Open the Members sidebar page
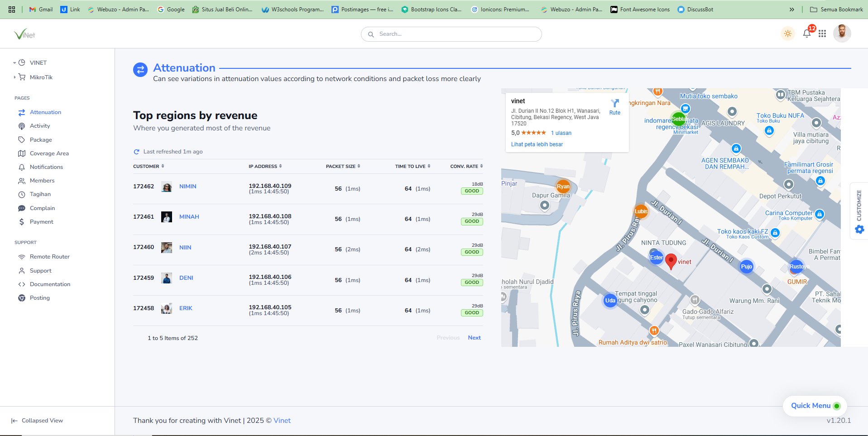868x436 pixels. 42,181
